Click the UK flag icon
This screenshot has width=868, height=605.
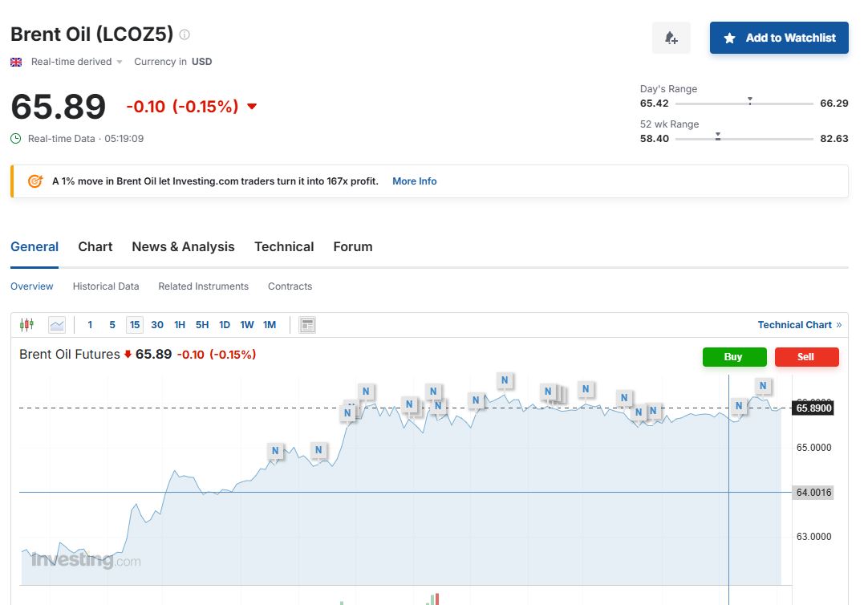point(16,62)
